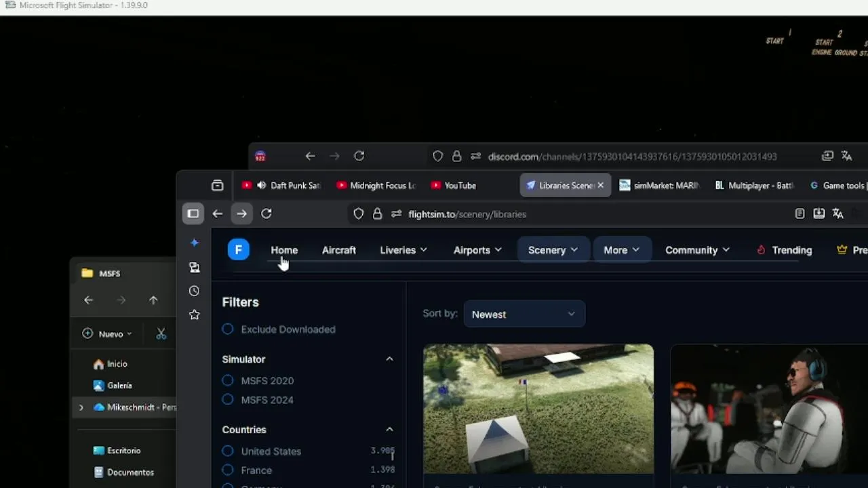Open the Aircraft link on flightsim.to
Image resolution: width=868 pixels, height=488 pixels.
tap(339, 250)
